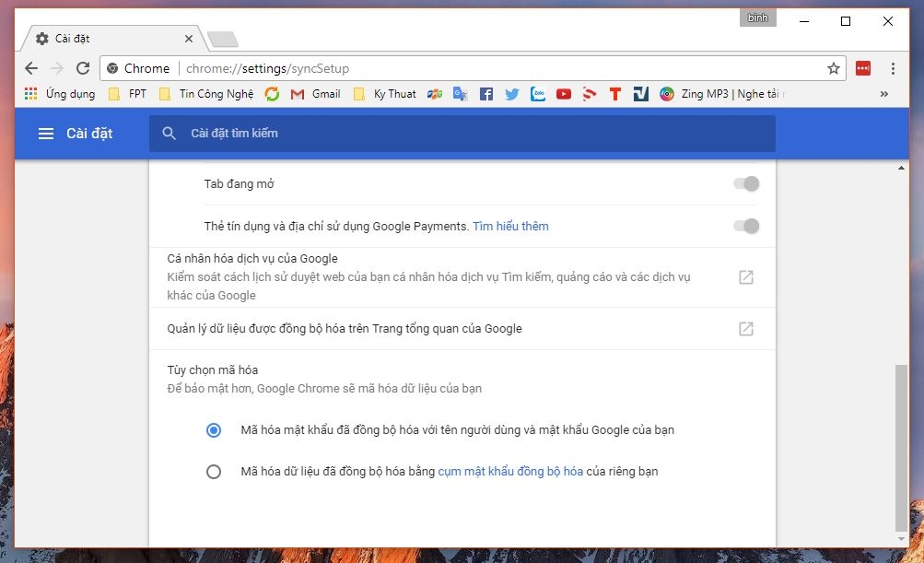This screenshot has height=563, width=924.
Task: Open the dark blue V bookmark icon
Action: (640, 94)
